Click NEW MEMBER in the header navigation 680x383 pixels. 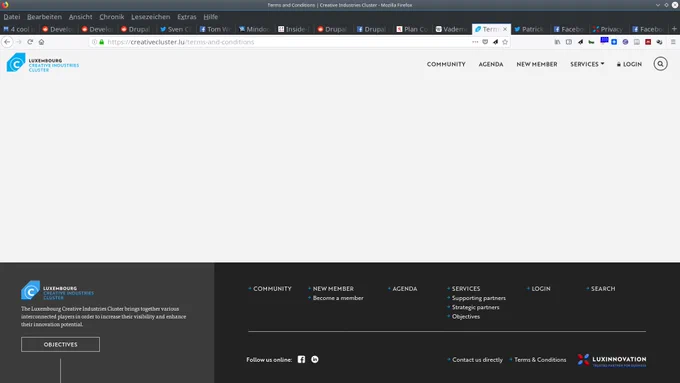(537, 64)
